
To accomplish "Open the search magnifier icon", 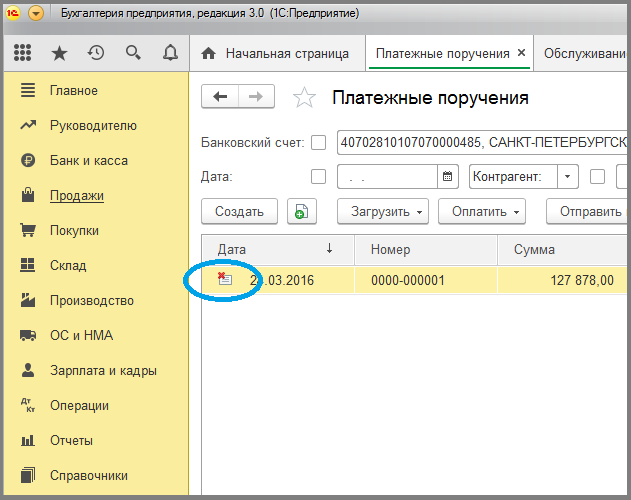I will coord(133,53).
